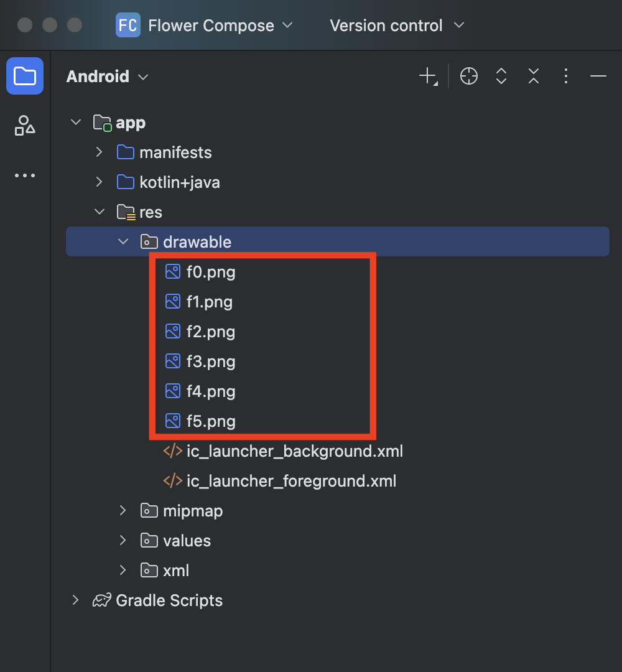Open the Project tool window folder icon
Screen dimensions: 622x672
[25, 76]
